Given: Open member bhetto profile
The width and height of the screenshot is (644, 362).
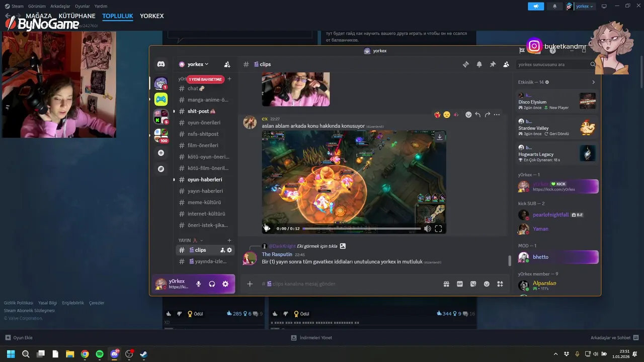Looking at the screenshot, I should coord(557,257).
